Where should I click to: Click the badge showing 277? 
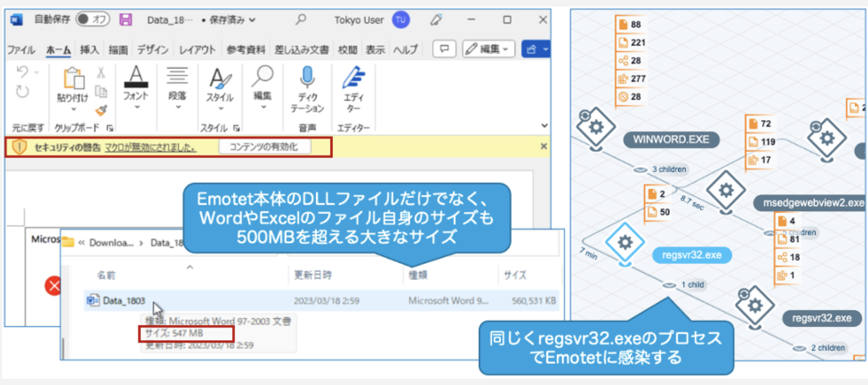(x=632, y=78)
